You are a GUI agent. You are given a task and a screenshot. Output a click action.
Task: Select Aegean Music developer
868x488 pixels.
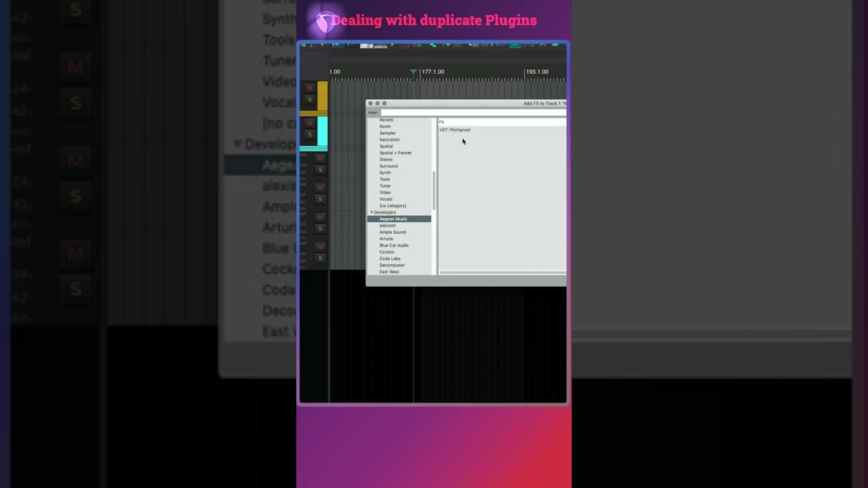click(x=393, y=219)
